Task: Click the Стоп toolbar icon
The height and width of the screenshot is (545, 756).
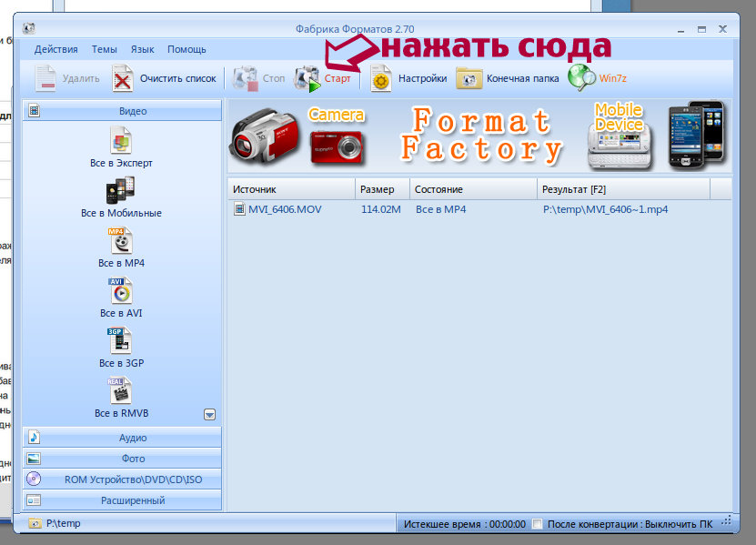Action: 246,78
